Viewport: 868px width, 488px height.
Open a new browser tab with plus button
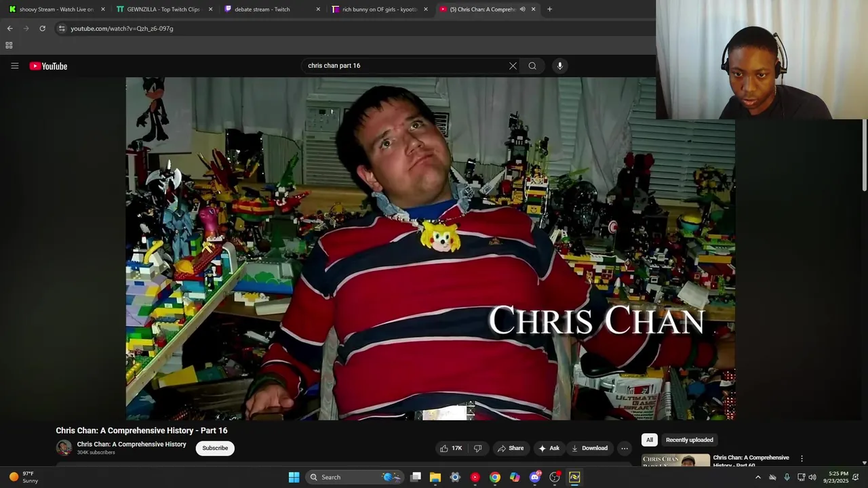point(549,9)
